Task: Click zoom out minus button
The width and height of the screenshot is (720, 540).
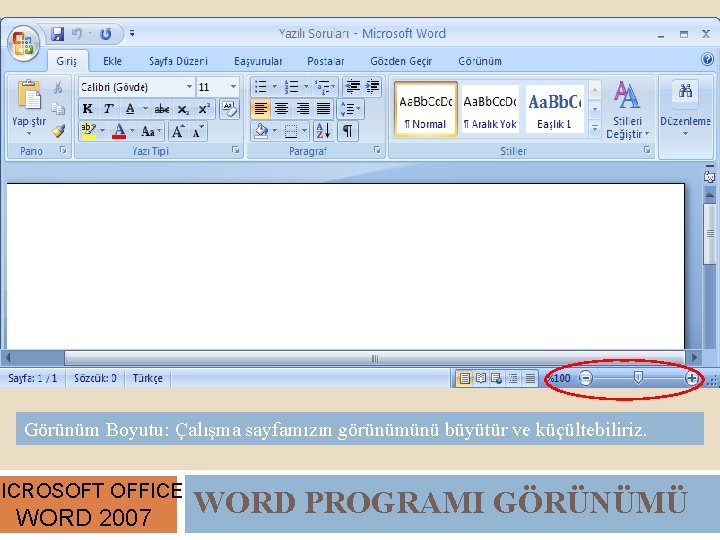Action: click(x=585, y=378)
